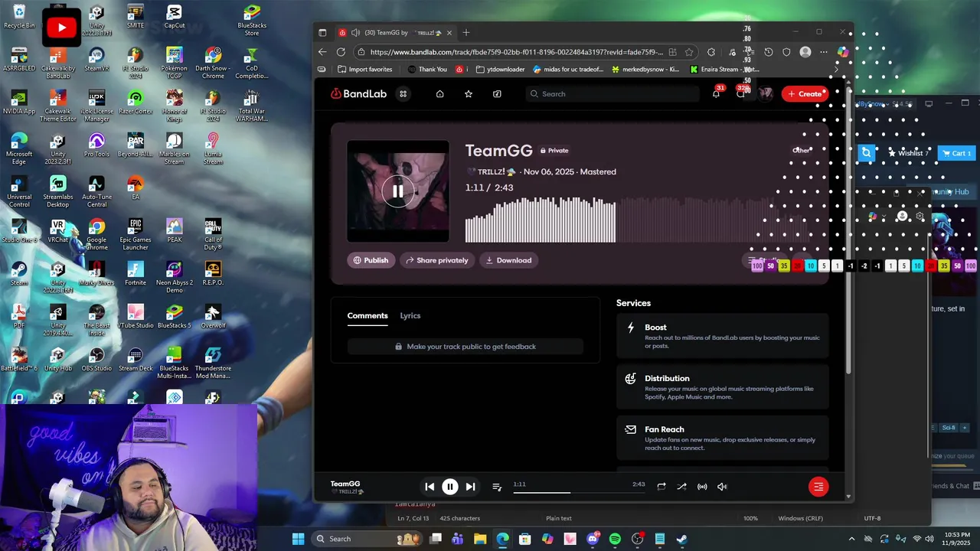Image resolution: width=980 pixels, height=551 pixels.
Task: Open the Fan Reach service card
Action: pos(723,439)
